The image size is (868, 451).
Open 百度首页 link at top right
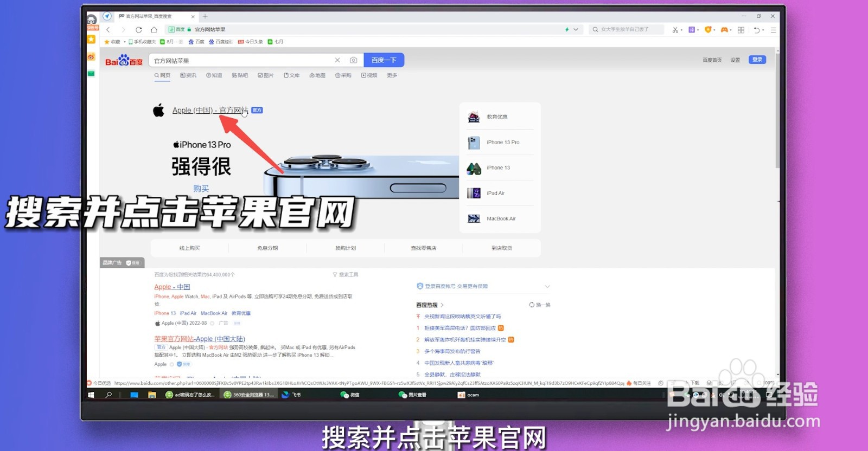point(712,60)
